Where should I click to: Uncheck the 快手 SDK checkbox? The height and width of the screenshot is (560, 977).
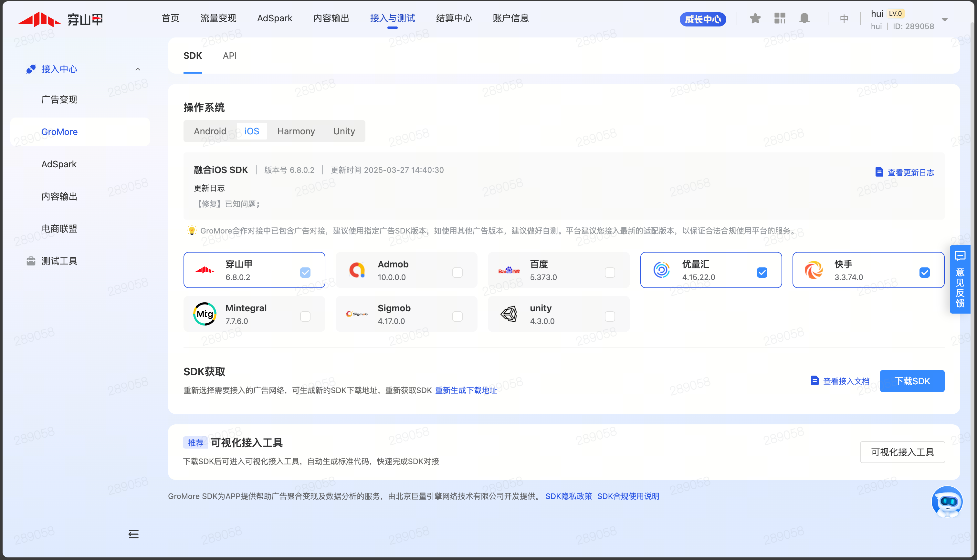[x=924, y=272]
